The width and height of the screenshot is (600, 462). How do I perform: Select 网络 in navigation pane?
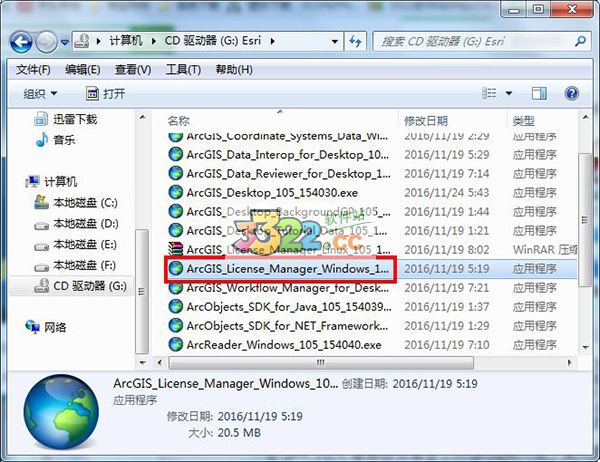pyautogui.click(x=46, y=327)
